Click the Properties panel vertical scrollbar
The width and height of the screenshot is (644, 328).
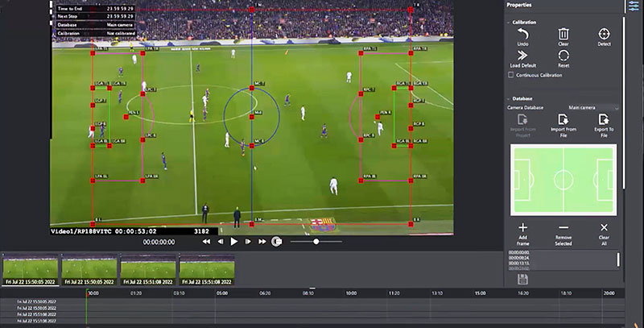(x=624, y=103)
